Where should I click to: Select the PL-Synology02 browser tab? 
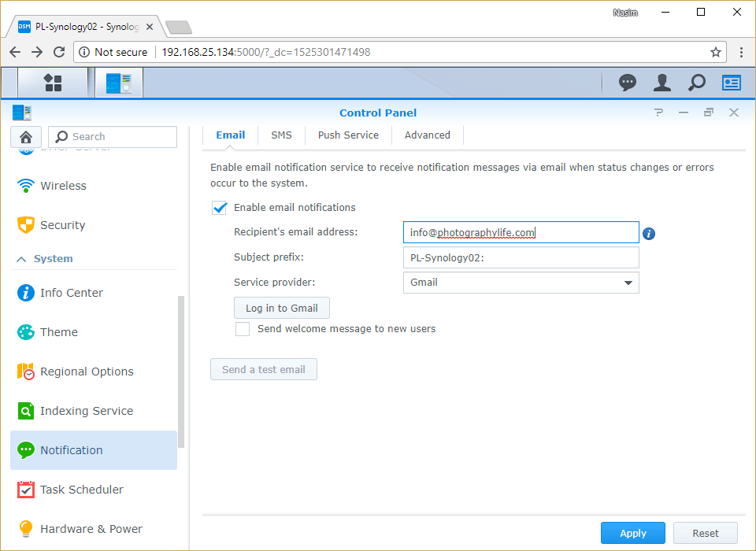pos(87,27)
